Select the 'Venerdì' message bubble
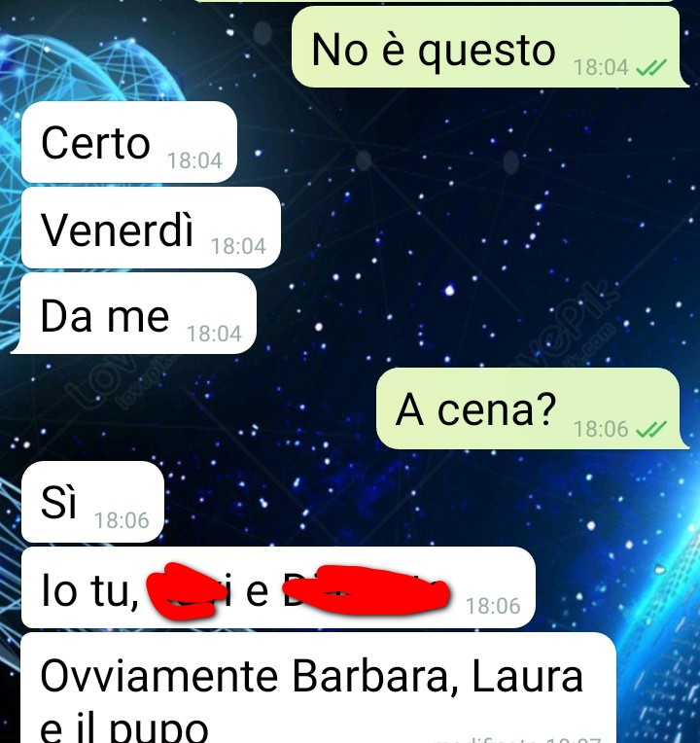This screenshot has width=700, height=743. tap(151, 228)
